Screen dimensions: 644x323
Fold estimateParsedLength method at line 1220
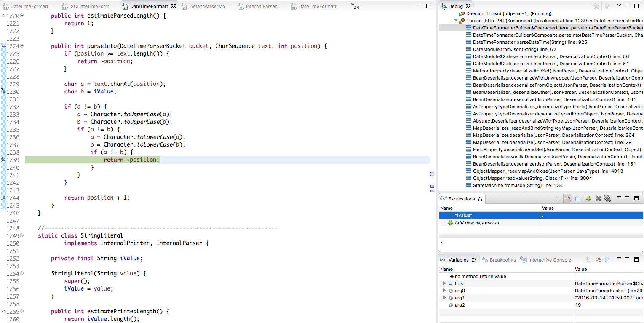click(22, 16)
